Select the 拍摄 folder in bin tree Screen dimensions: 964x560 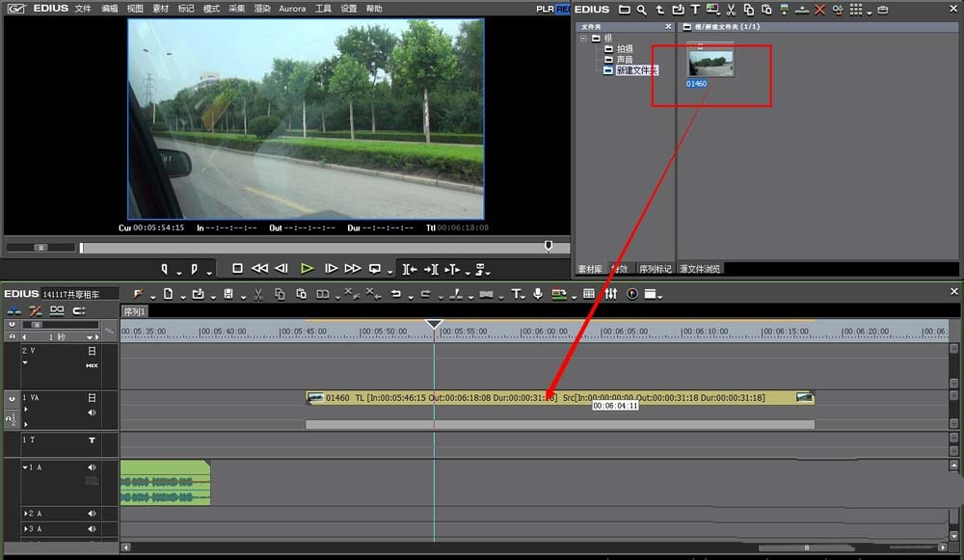coord(625,48)
